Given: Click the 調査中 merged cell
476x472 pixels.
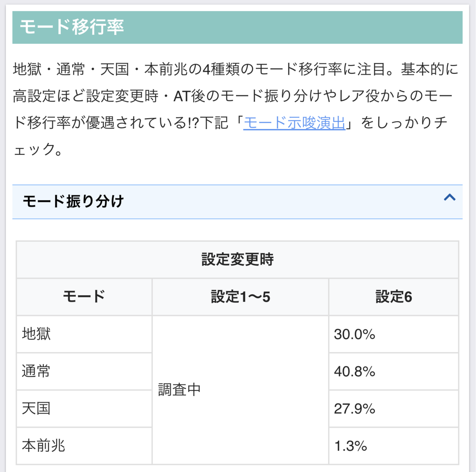Looking at the screenshot, I should coord(240,390).
